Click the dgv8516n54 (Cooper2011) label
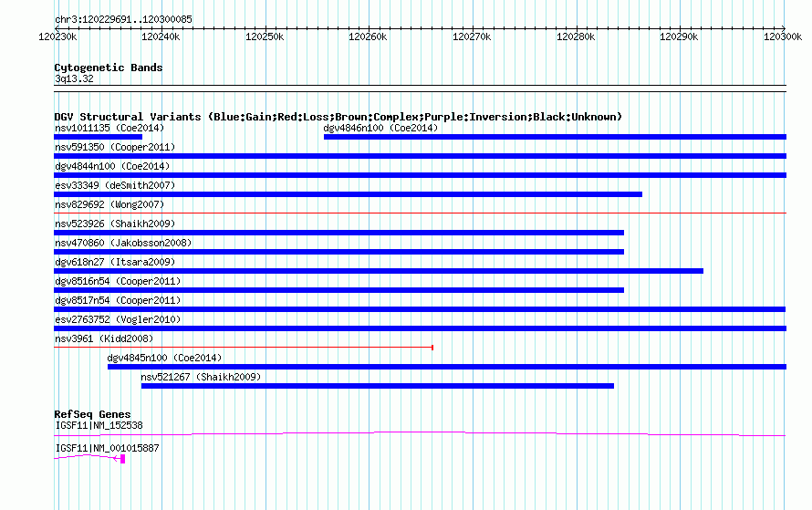The width and height of the screenshot is (812, 510). (118, 281)
